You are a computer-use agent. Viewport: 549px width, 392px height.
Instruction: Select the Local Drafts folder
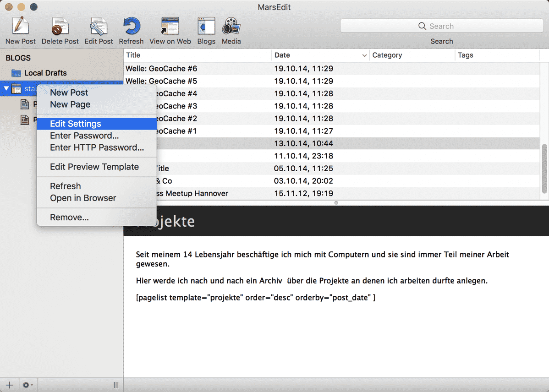tap(45, 73)
